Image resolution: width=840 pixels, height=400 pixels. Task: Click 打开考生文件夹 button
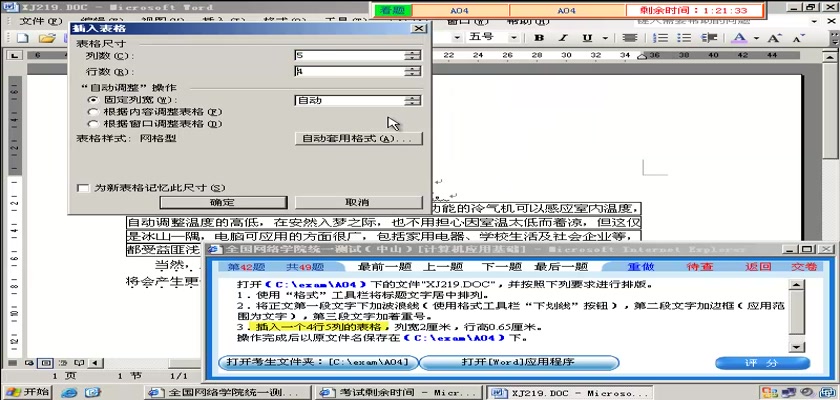pyautogui.click(x=319, y=363)
